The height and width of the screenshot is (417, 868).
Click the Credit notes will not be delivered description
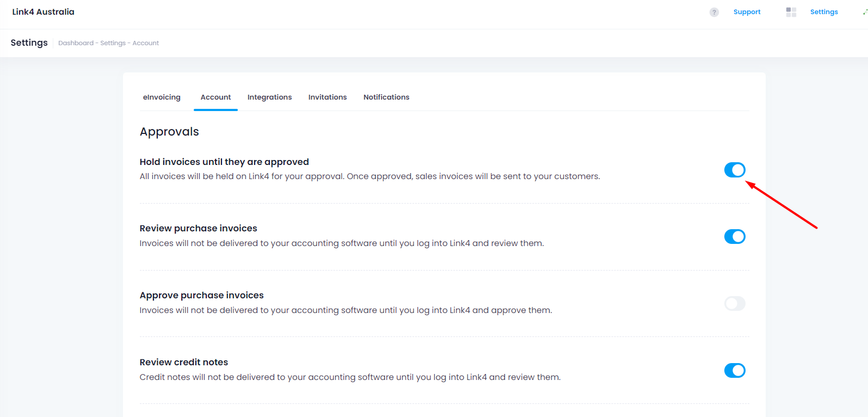click(350, 377)
